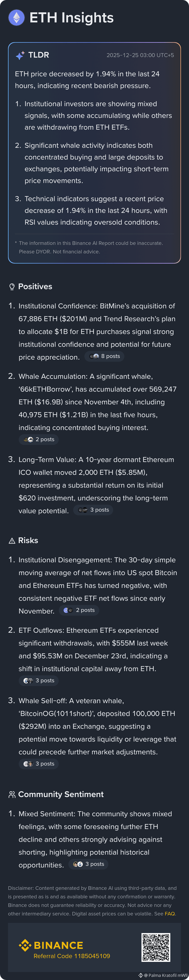Click the Binance logo icon in footer
The image size is (189, 980).
pos(25,945)
